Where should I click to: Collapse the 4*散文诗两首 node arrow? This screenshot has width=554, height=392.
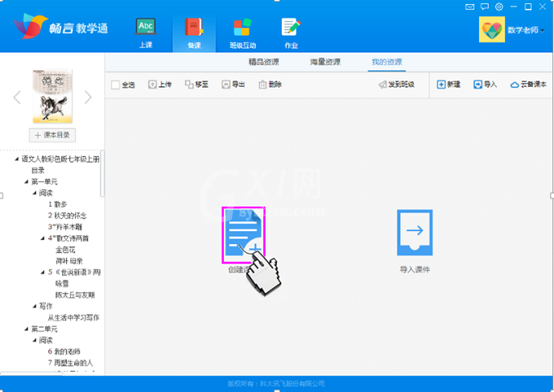pyautogui.click(x=43, y=238)
